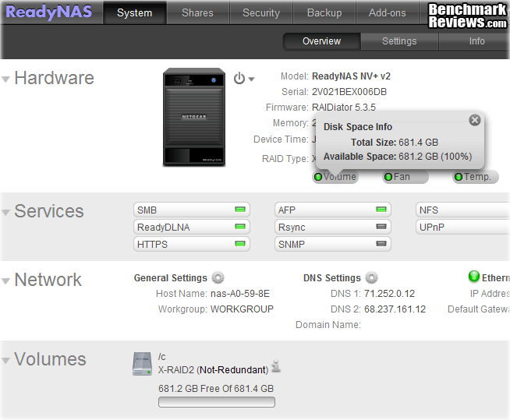510x420 pixels.
Task: Click the Temp. status indicator
Action: click(x=476, y=177)
